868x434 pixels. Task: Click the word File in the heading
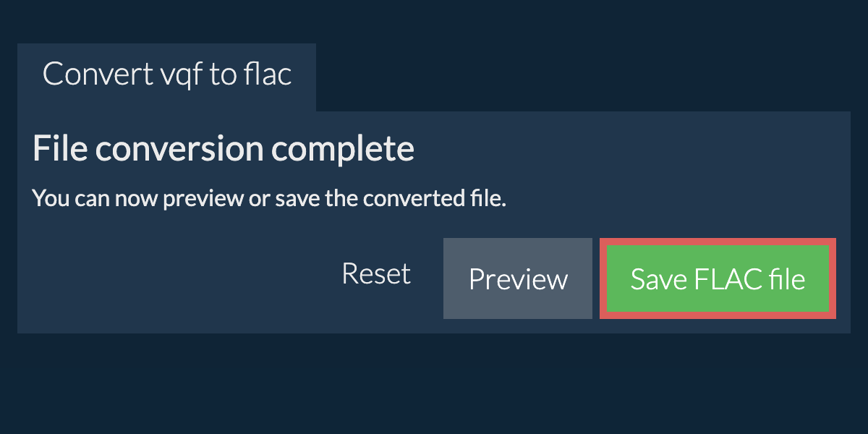click(59, 150)
